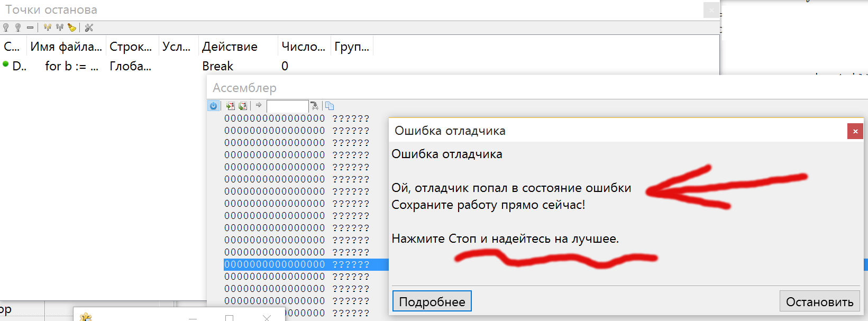
Task: Close the Ошибка отладчика dialog
Action: pyautogui.click(x=855, y=131)
